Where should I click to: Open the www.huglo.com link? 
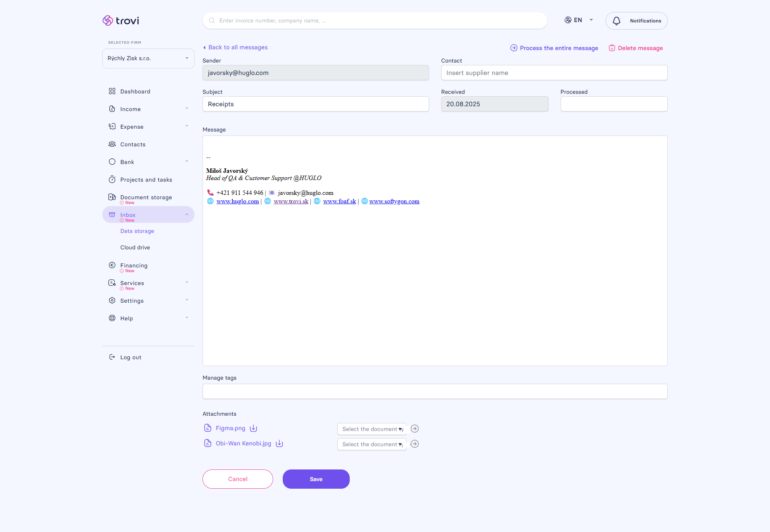(238, 201)
